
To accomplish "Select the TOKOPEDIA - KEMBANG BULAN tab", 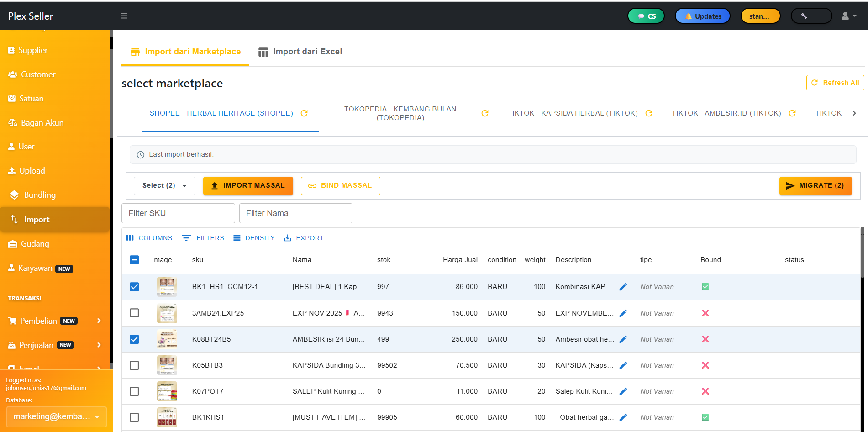I will pyautogui.click(x=400, y=113).
